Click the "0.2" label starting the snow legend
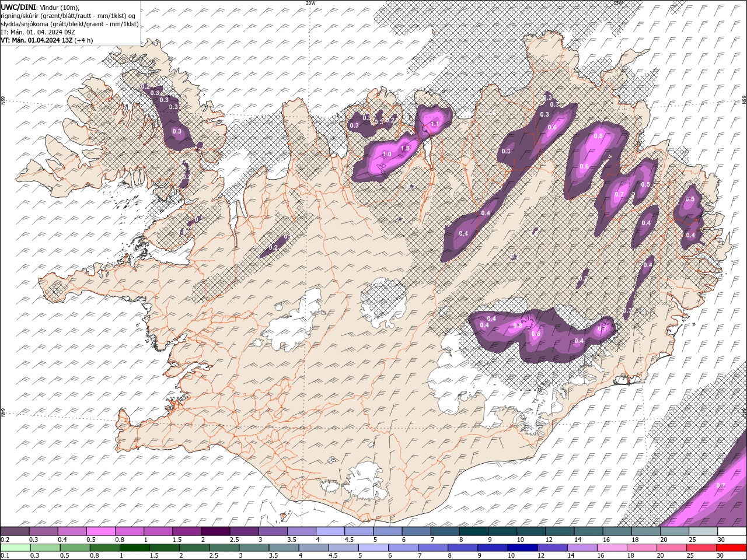Screen dimensions: 747x560 (x=5, y=540)
